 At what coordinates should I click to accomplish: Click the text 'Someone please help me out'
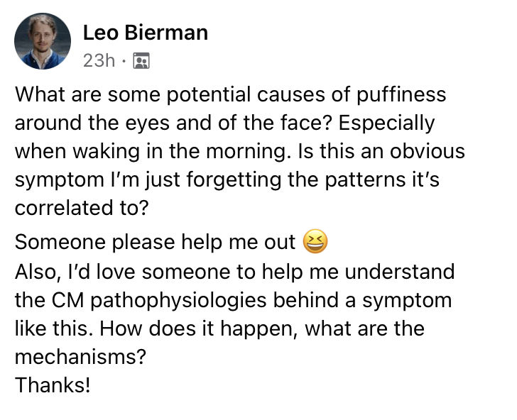click(155, 242)
